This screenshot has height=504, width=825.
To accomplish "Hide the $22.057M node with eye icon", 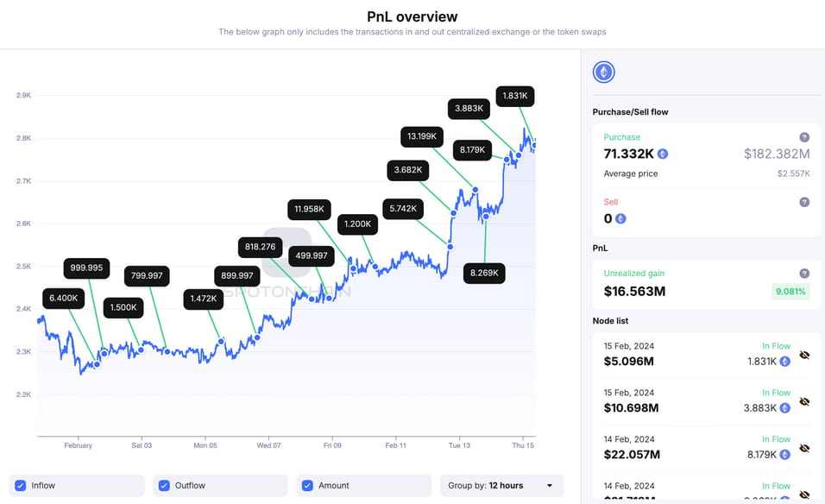I will click(804, 448).
